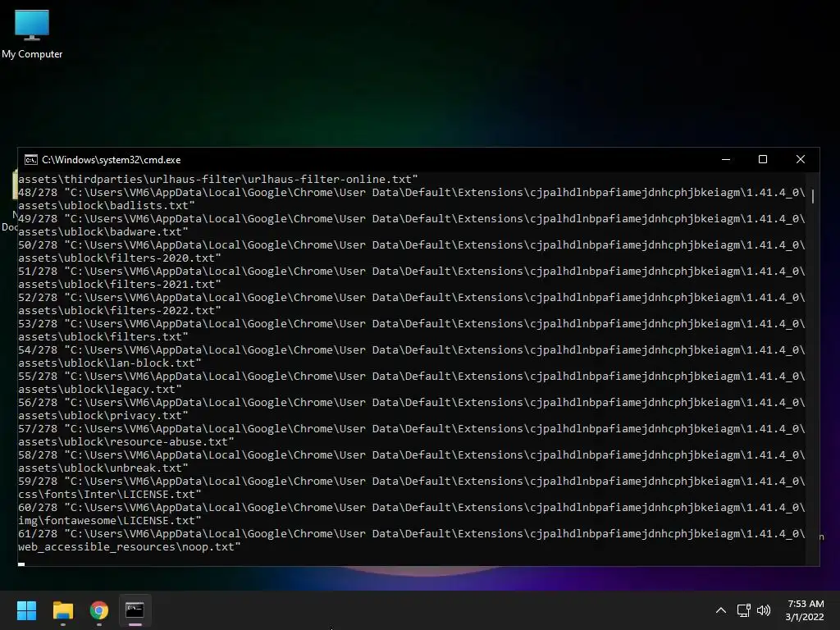Image resolution: width=840 pixels, height=630 pixels.
Task: Click the line starting with 61/278
Action: pos(412,533)
